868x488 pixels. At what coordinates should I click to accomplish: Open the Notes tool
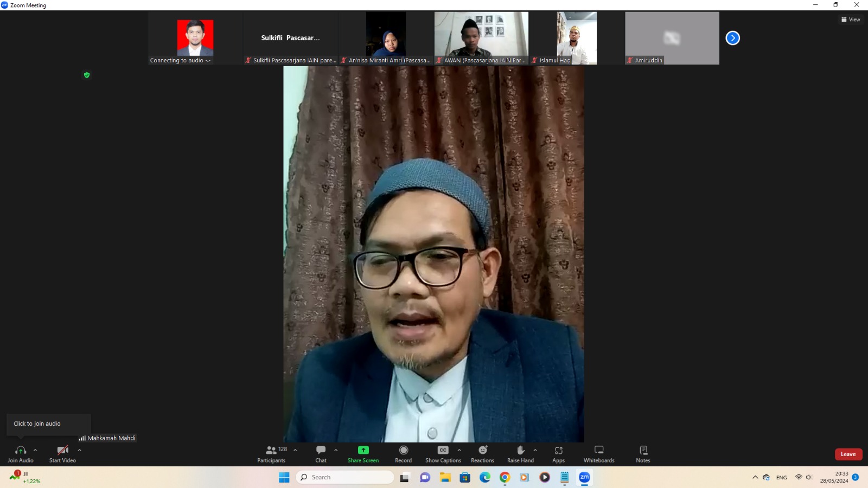click(643, 454)
